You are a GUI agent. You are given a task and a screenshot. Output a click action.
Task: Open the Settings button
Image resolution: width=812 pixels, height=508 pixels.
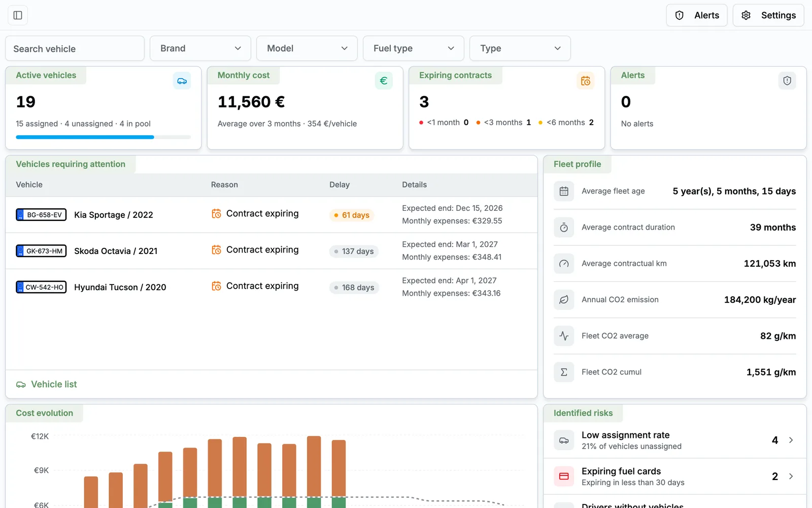[x=768, y=15]
